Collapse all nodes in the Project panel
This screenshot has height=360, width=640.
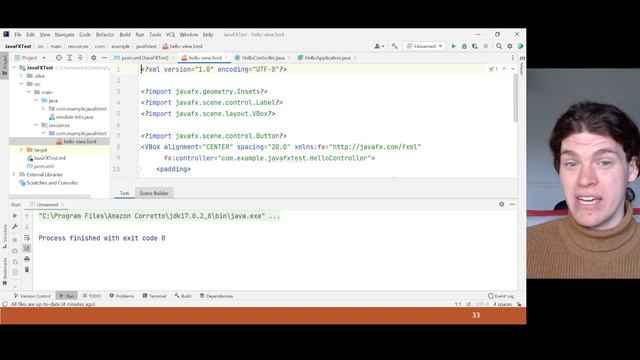(x=80, y=58)
